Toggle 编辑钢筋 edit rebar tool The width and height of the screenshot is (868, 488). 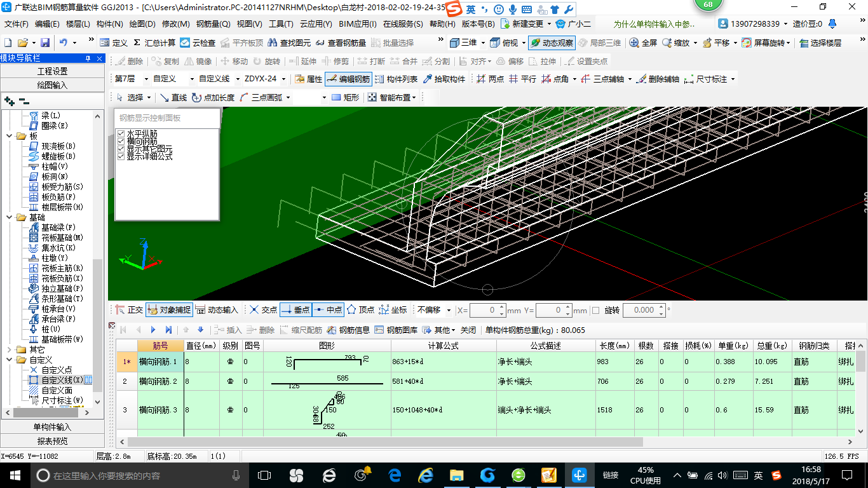tap(348, 79)
